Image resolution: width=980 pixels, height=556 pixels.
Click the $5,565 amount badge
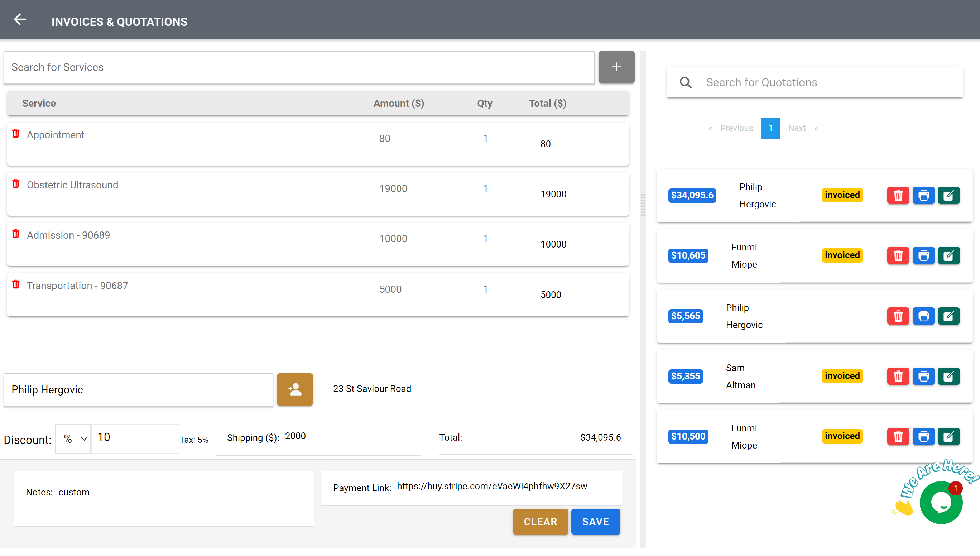point(685,316)
